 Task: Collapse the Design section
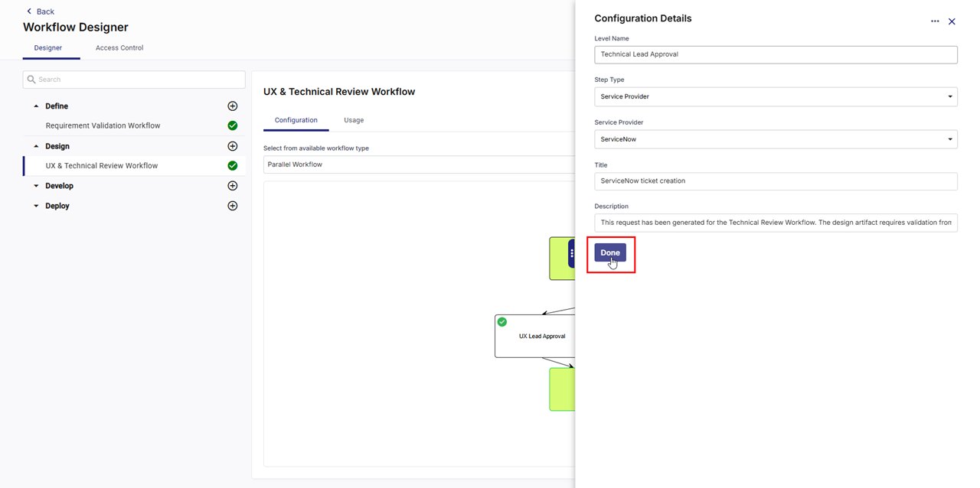36,146
